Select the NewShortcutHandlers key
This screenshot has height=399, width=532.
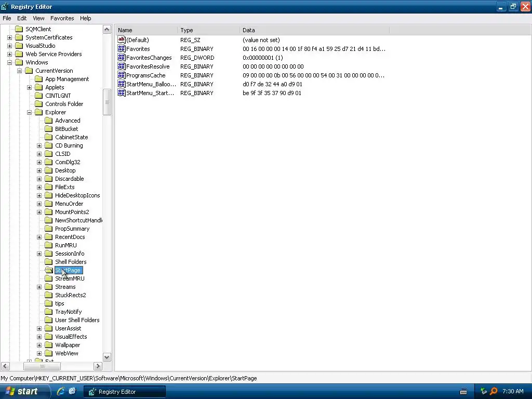(x=78, y=220)
